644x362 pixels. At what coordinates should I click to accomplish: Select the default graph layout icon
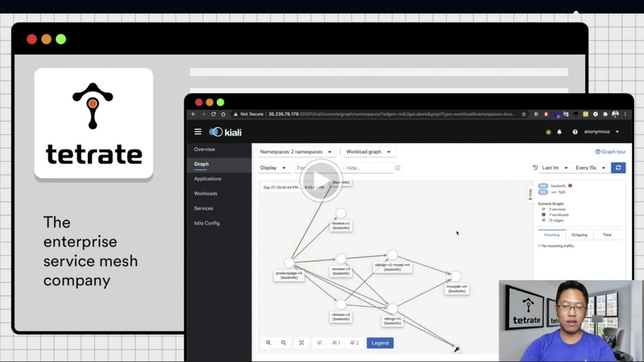coord(319,343)
